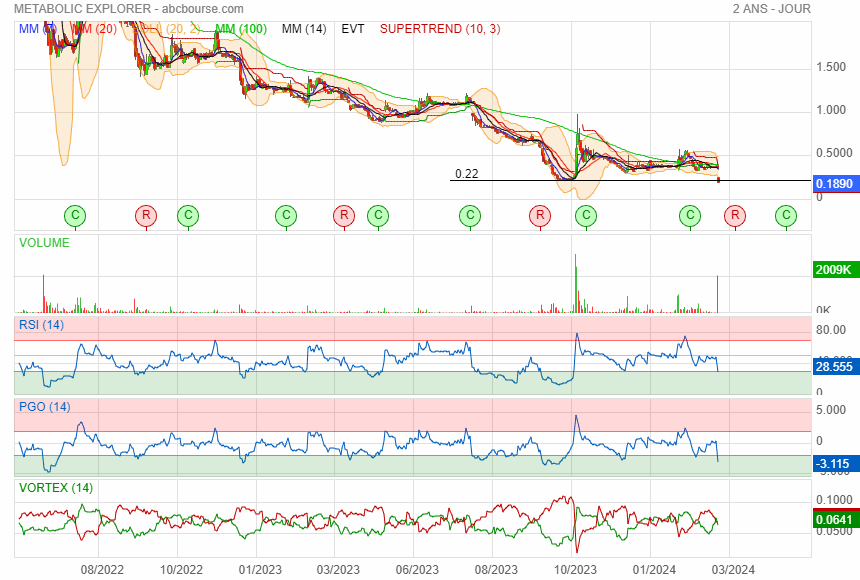Viewport: 860px width, 580px height.
Task: Click the red R marker before 10/2023
Action: coord(540,215)
